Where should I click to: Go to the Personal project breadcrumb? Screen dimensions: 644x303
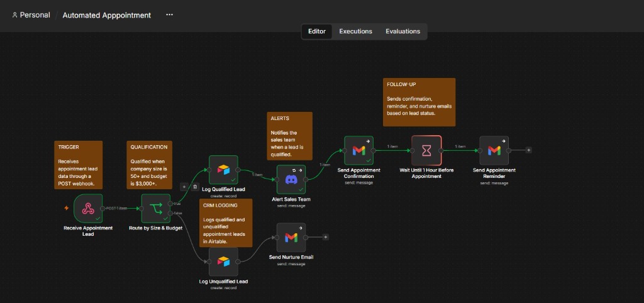click(31, 15)
